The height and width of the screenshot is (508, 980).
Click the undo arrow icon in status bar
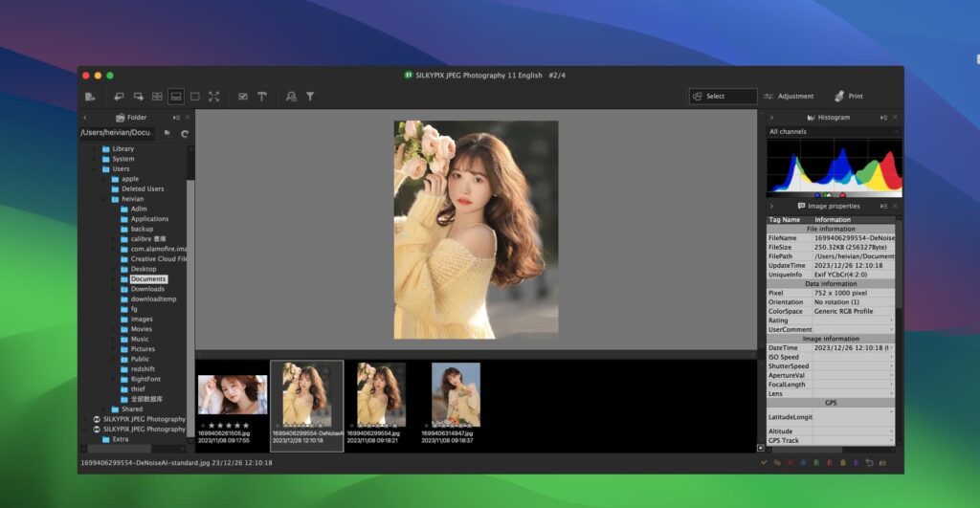click(869, 462)
